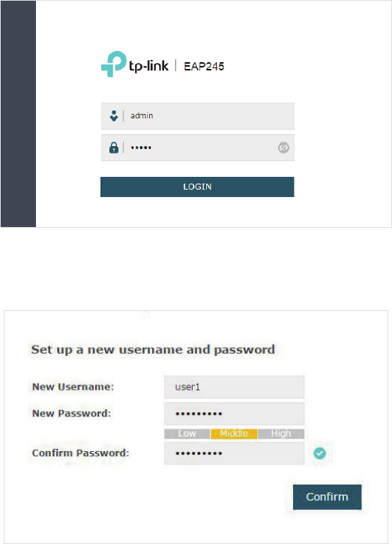Click the New Password input field
Screen dimensions: 392x544
point(234,414)
